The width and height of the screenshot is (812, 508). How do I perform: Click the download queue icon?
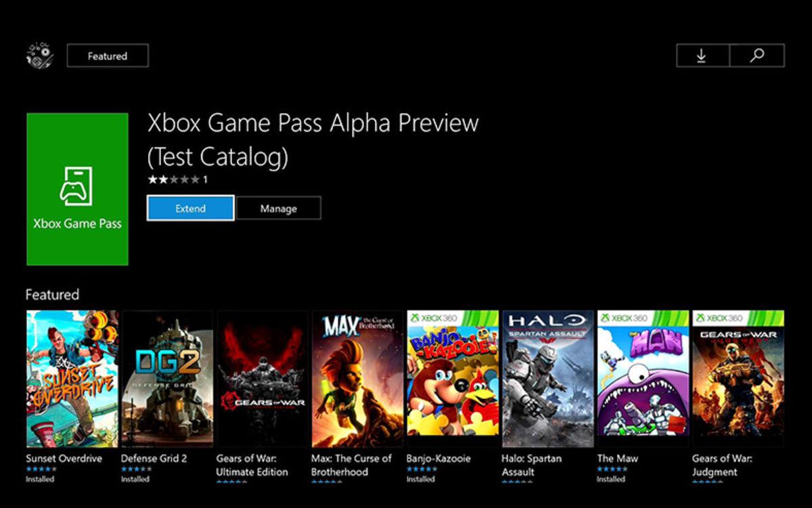click(702, 55)
